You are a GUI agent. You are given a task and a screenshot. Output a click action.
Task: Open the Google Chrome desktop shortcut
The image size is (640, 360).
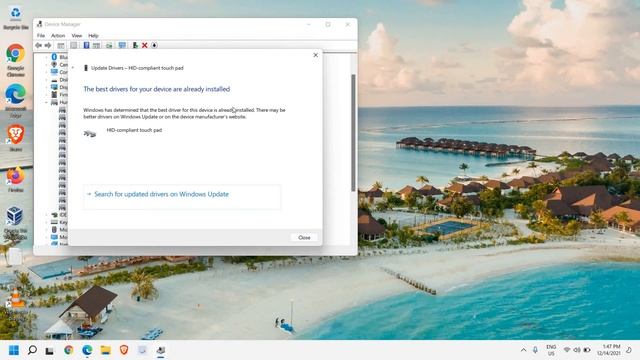(x=16, y=59)
